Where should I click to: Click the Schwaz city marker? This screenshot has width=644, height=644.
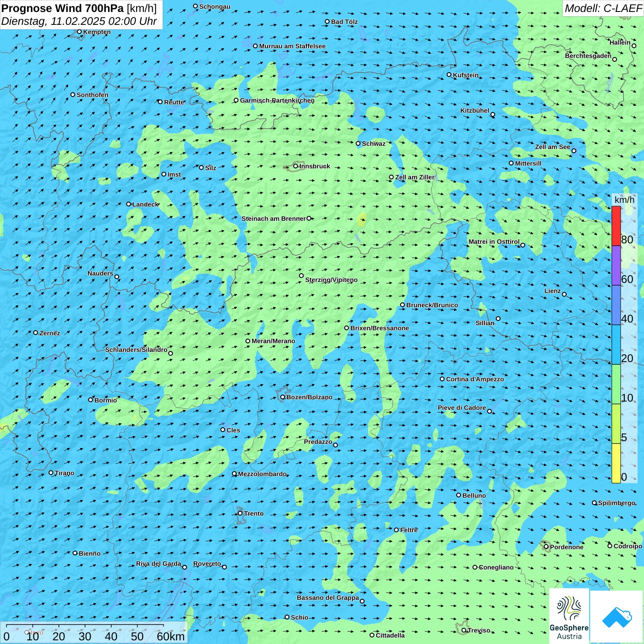coord(358,144)
